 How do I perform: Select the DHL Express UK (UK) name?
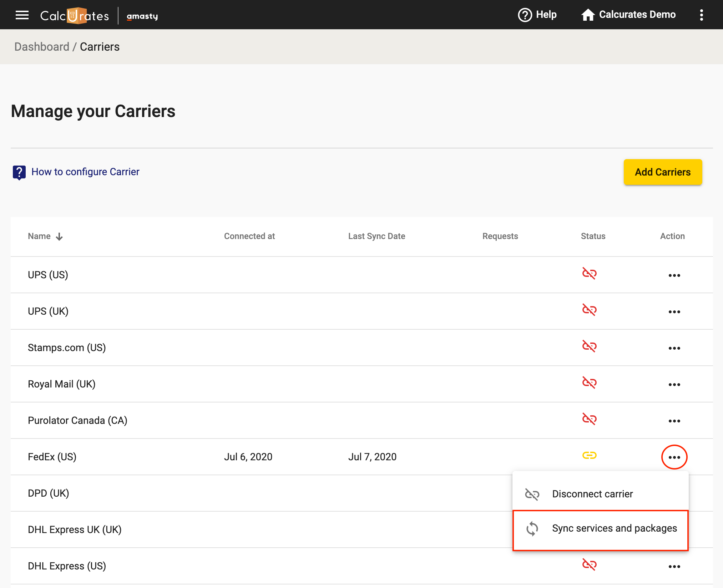(75, 530)
